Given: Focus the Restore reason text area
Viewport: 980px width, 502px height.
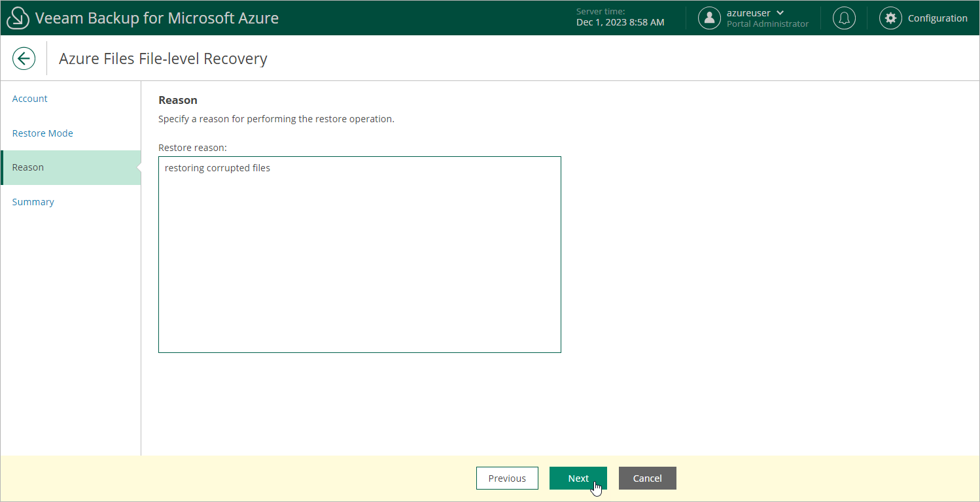Looking at the screenshot, I should 360,255.
